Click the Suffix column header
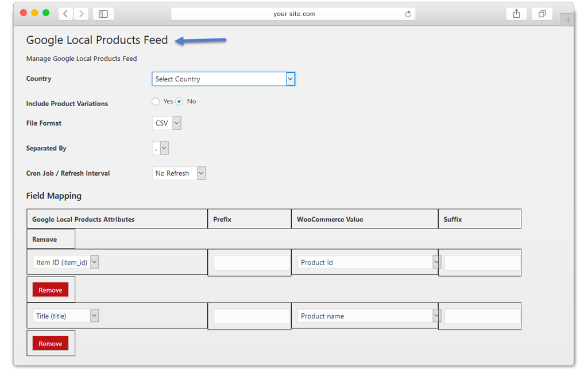 (479, 219)
